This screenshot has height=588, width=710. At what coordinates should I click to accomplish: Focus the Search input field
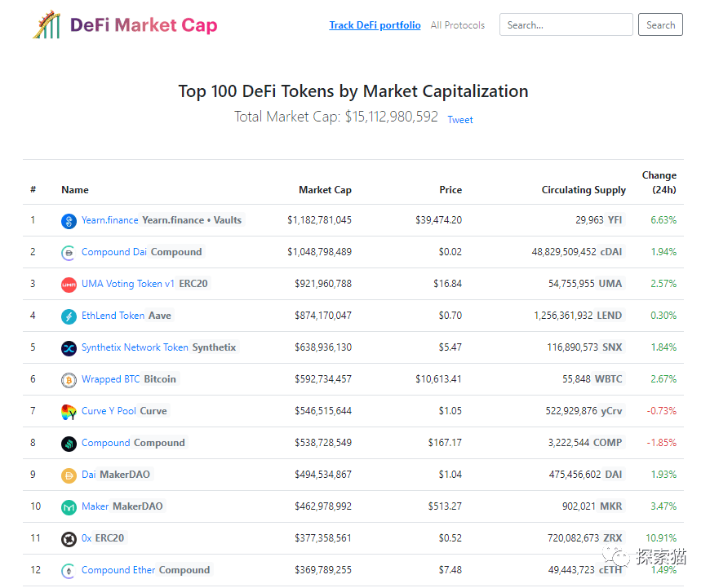[566, 24]
